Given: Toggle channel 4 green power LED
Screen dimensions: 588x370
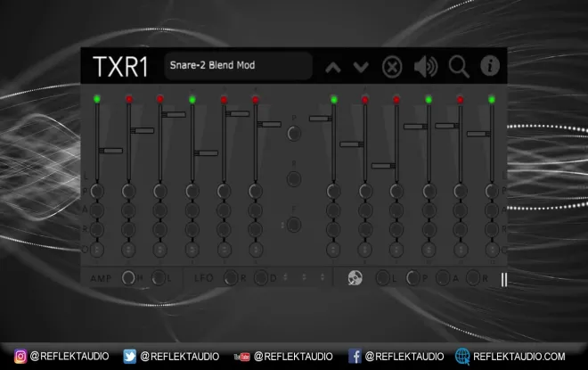Looking at the screenshot, I should 192,100.
